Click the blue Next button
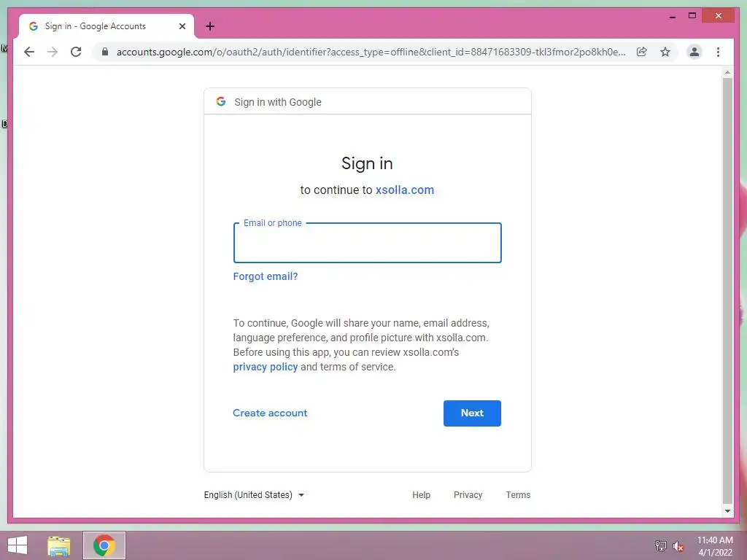747x560 pixels. (472, 413)
